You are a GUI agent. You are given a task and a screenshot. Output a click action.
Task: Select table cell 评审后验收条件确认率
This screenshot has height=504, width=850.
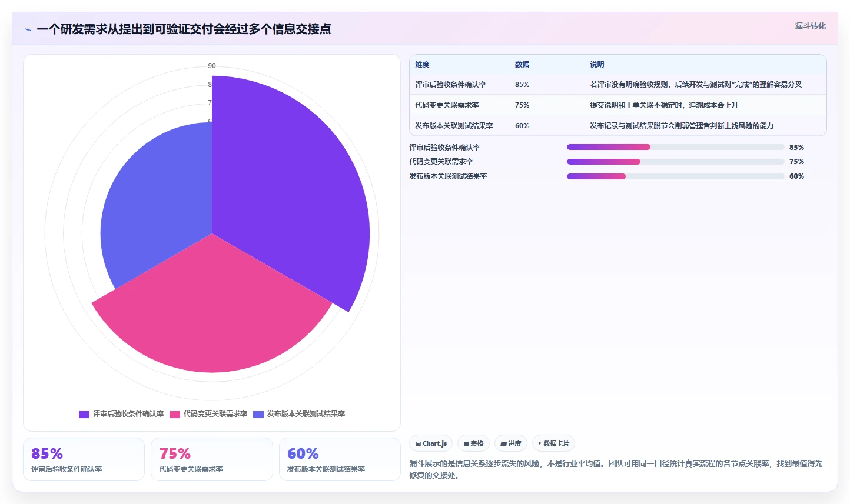[450, 85]
